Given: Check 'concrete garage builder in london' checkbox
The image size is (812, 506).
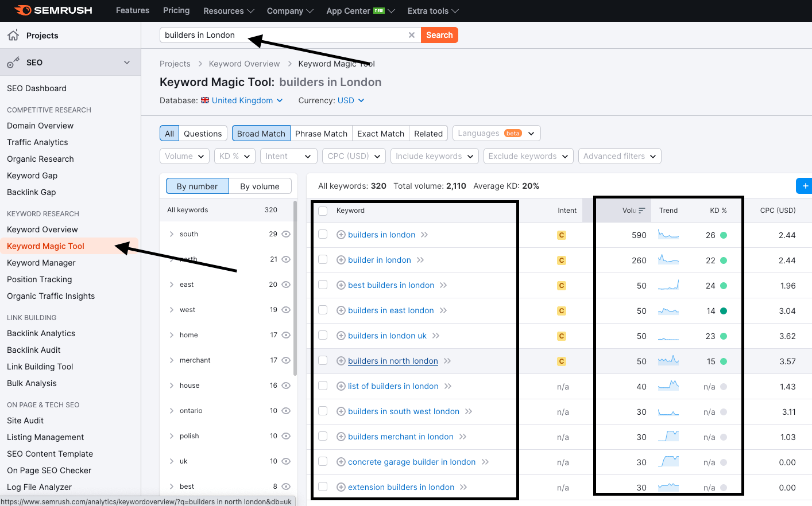Looking at the screenshot, I should [323, 461].
